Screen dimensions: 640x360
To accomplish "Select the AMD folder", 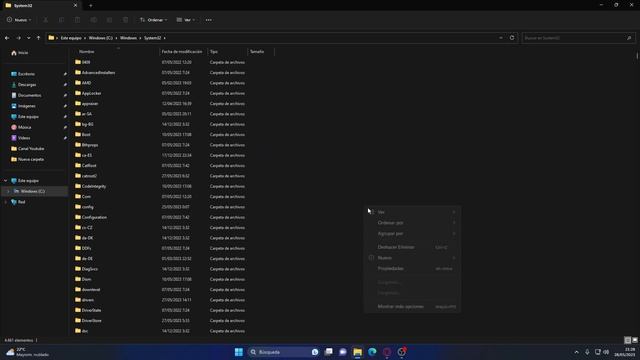I will 86,83.
